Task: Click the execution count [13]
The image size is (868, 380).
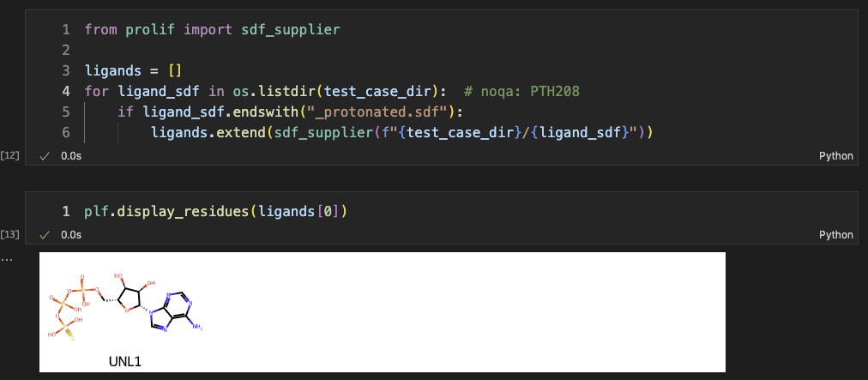Action: point(10,234)
